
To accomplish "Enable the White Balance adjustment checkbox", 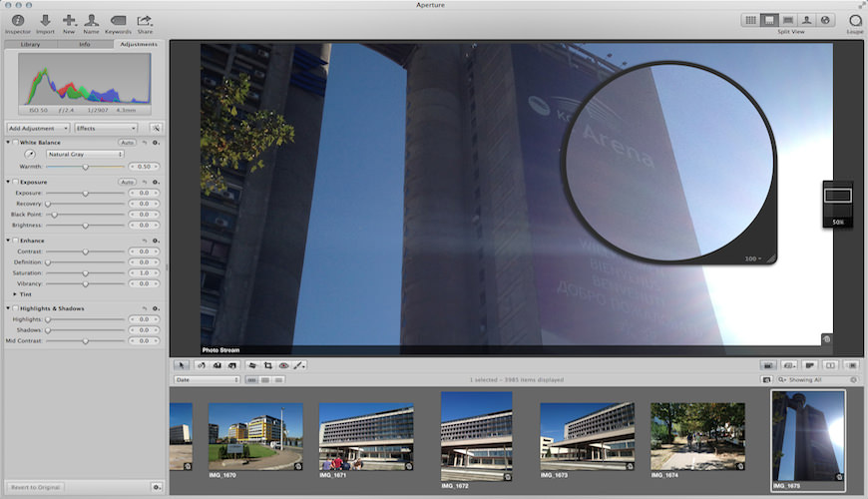I will point(16,143).
